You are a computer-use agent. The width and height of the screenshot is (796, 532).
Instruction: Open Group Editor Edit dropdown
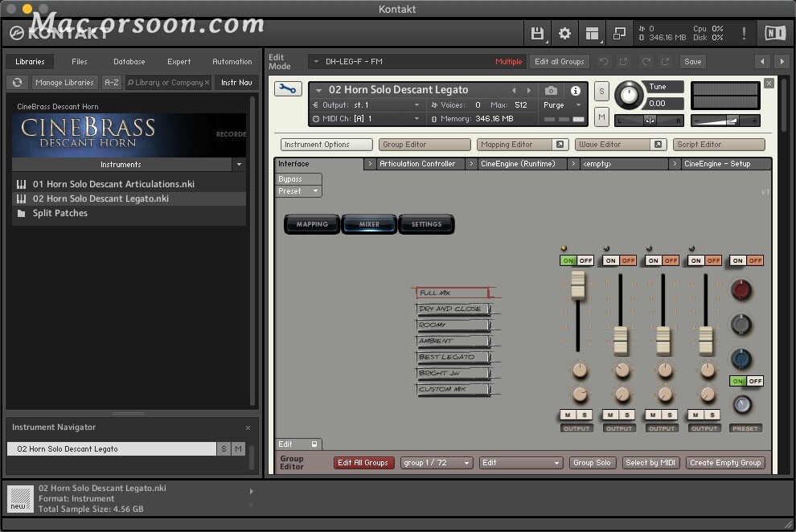(x=521, y=463)
